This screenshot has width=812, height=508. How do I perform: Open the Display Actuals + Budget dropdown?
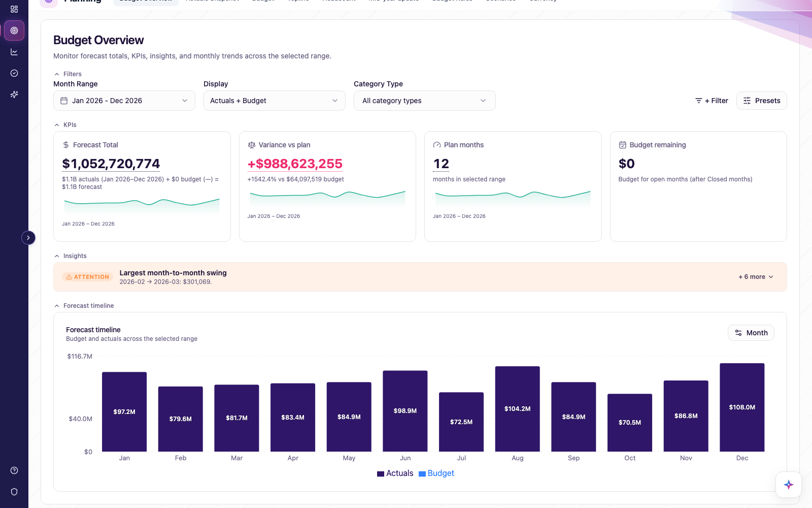[275, 101]
